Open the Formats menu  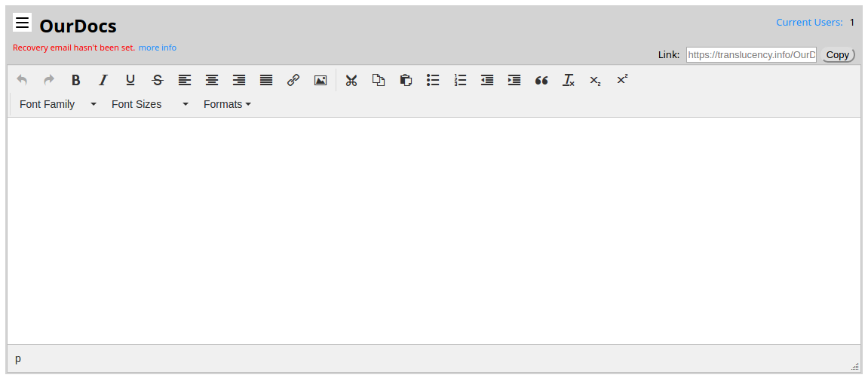pos(226,104)
